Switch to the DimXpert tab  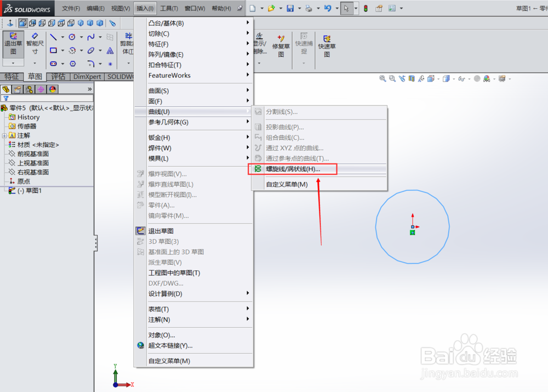pos(87,77)
